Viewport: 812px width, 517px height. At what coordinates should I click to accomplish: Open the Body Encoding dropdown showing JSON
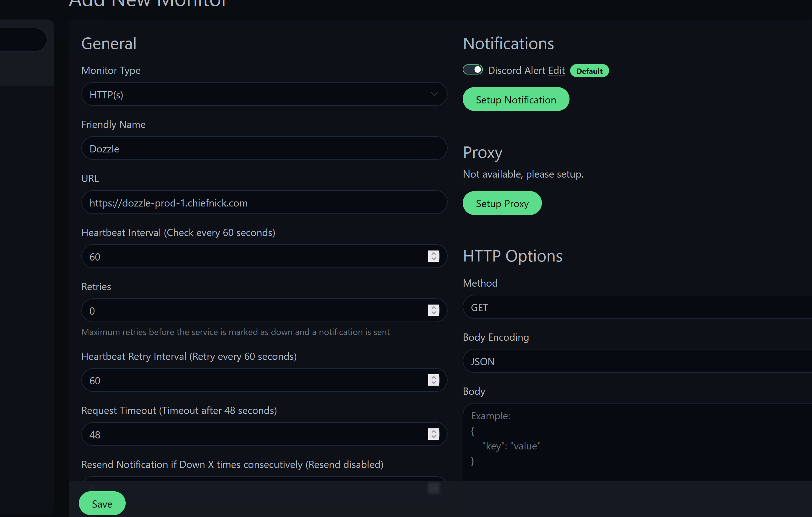pyautogui.click(x=637, y=361)
